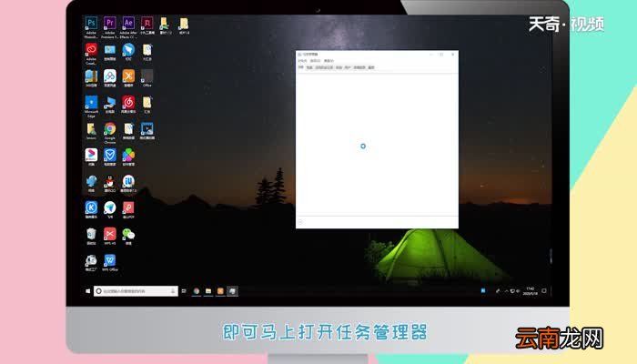Select the blue iU round desktop icon
This screenshot has height=364, width=637.
click(128, 182)
